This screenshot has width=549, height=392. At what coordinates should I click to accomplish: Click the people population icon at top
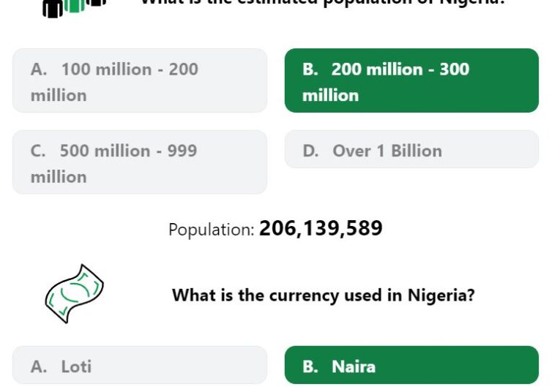[x=74, y=8]
